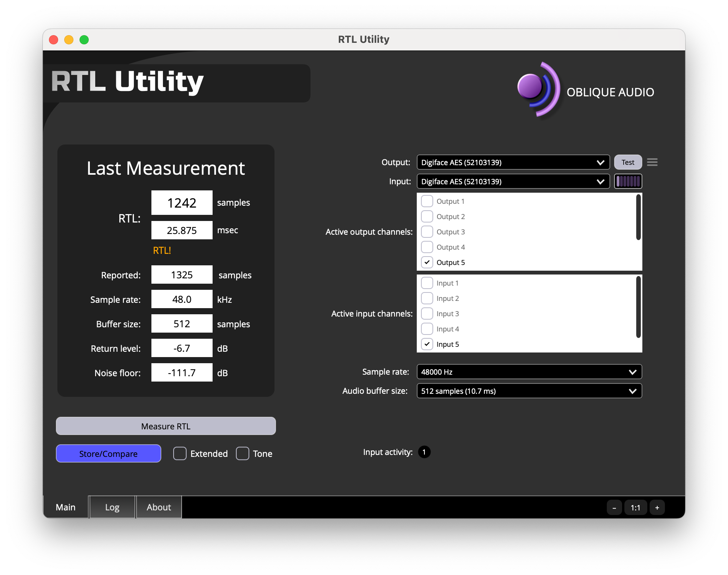Enable Input 4 channel checkbox
The height and width of the screenshot is (575, 728).
click(x=427, y=329)
